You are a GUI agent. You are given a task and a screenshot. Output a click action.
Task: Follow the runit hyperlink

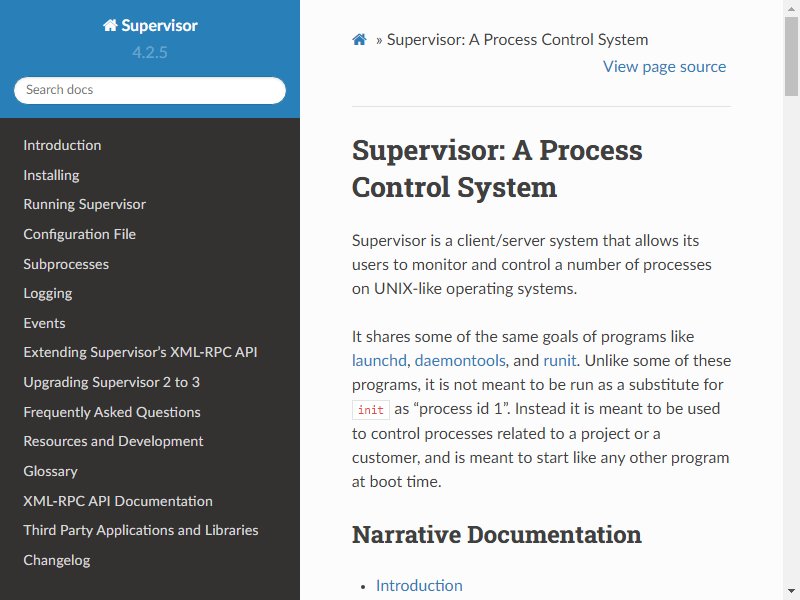[560, 361]
